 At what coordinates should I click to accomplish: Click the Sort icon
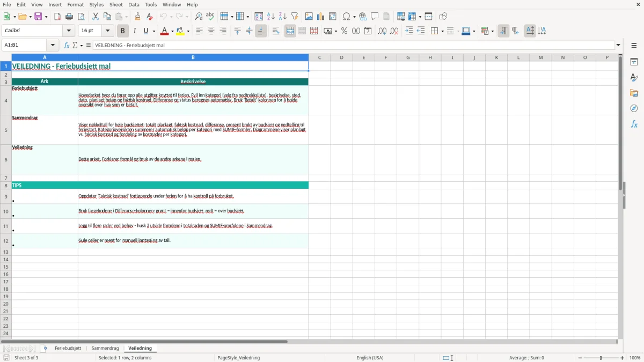(x=259, y=17)
